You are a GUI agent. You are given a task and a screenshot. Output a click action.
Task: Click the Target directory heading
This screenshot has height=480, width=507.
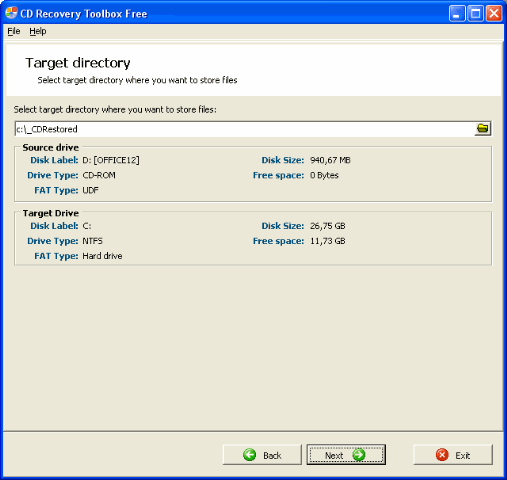coord(78,63)
